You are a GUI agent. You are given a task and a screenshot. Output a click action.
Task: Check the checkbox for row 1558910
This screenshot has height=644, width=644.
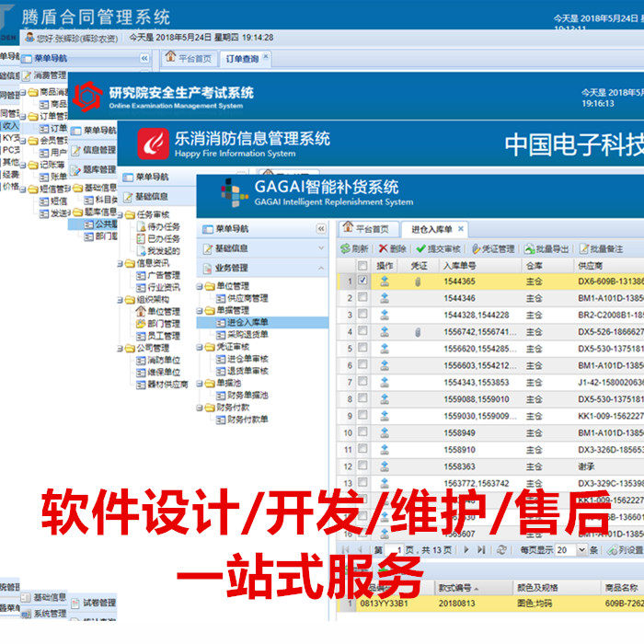(x=362, y=449)
